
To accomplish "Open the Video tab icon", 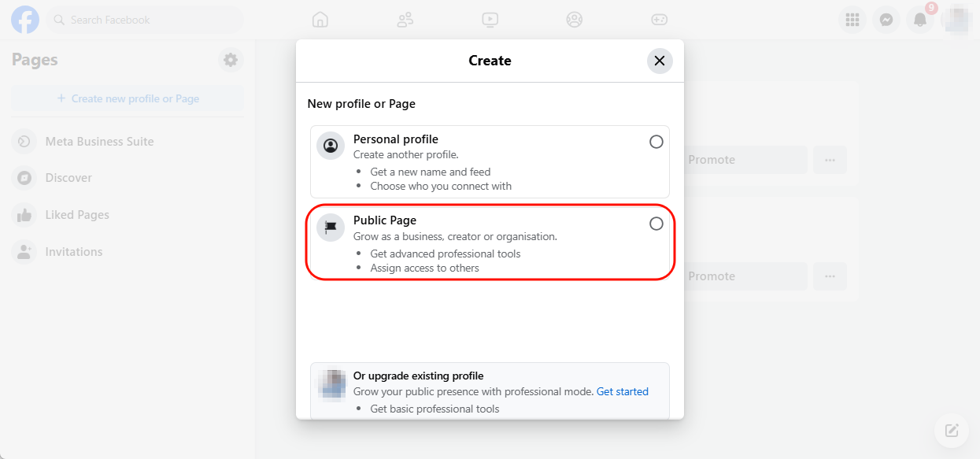I will pos(490,20).
